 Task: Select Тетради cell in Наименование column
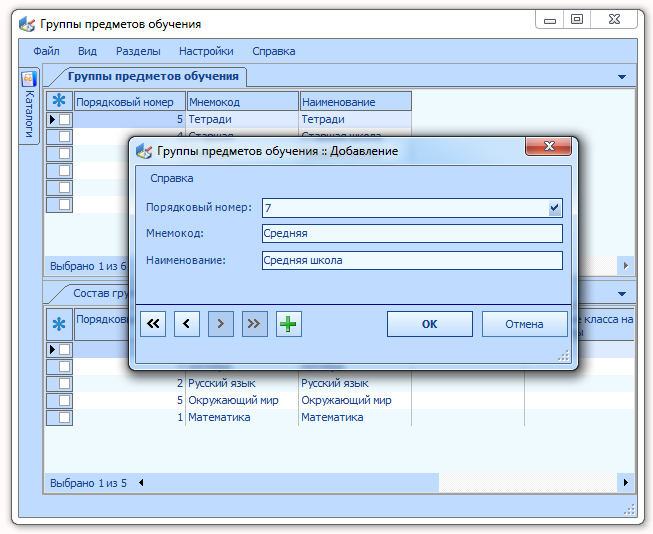356,120
